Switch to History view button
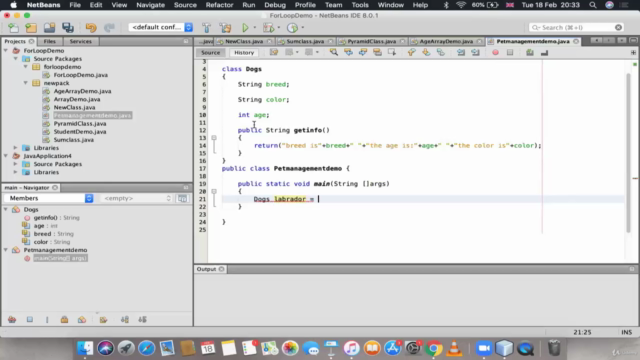640x360 pixels. coord(244,52)
